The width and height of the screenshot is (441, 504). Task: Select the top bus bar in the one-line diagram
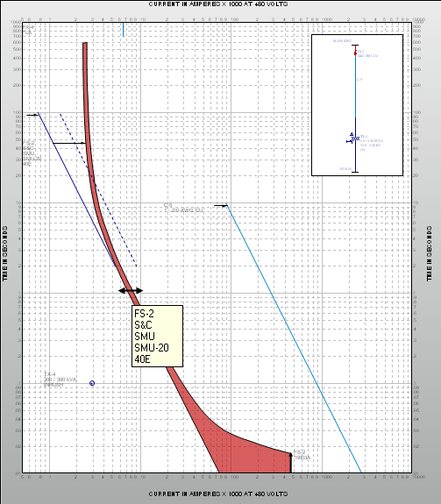355,46
